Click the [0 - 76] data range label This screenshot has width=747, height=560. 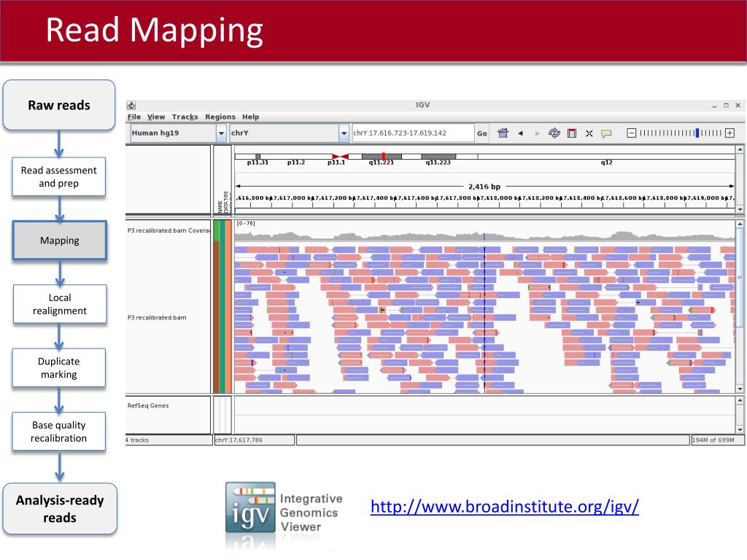246,223
